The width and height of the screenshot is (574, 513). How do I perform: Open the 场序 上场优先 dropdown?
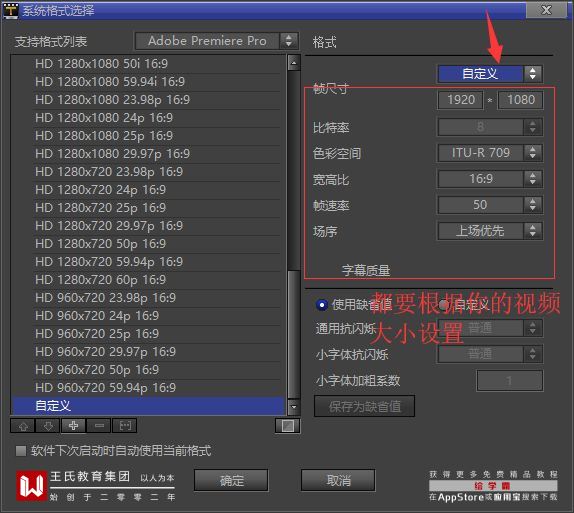tap(489, 231)
